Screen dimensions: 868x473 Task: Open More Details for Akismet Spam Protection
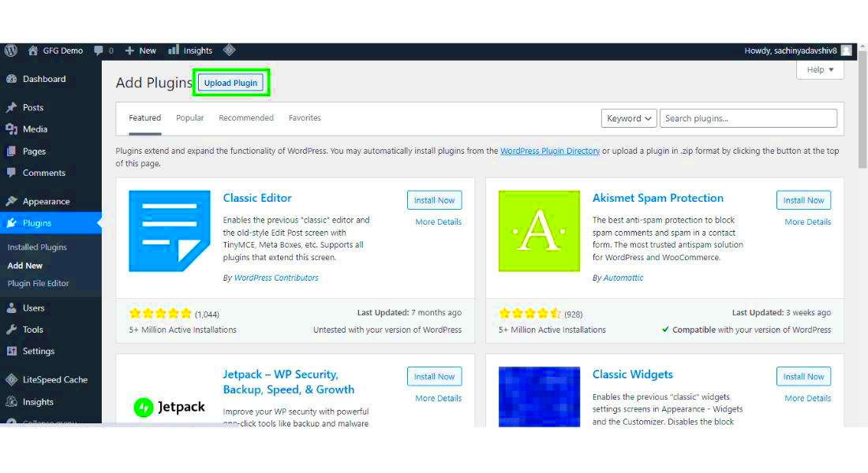coord(808,222)
